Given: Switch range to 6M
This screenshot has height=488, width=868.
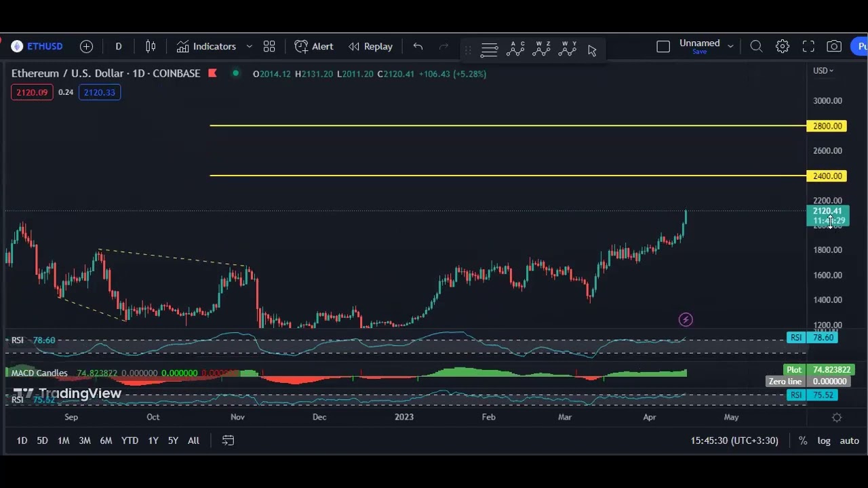Looking at the screenshot, I should pyautogui.click(x=106, y=441).
